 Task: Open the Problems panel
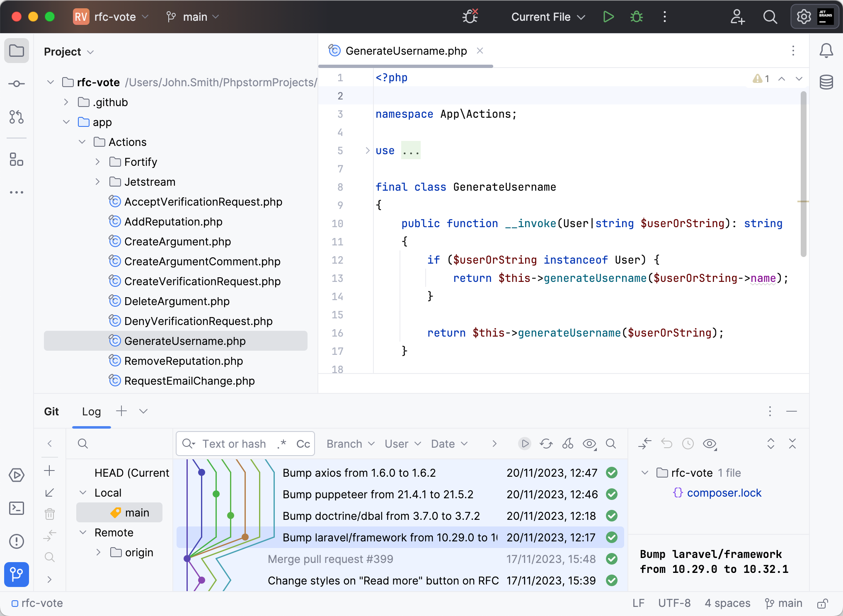point(17,541)
